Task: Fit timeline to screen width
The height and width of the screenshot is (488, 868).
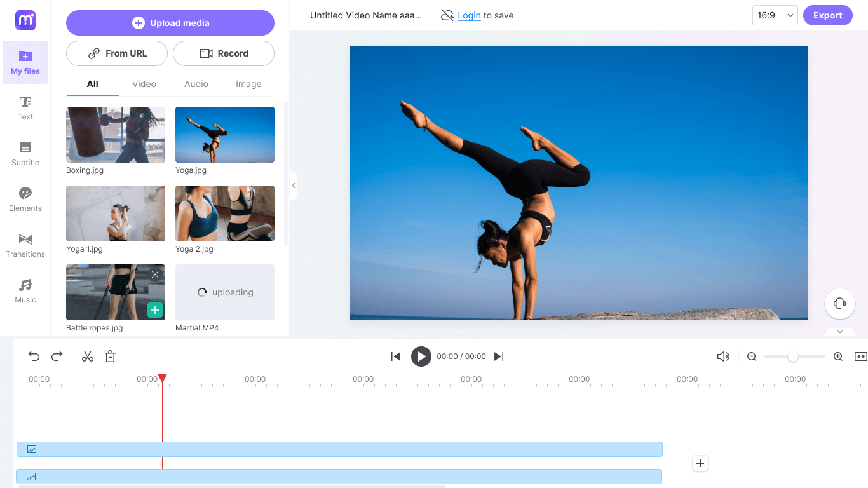Action: [860, 356]
